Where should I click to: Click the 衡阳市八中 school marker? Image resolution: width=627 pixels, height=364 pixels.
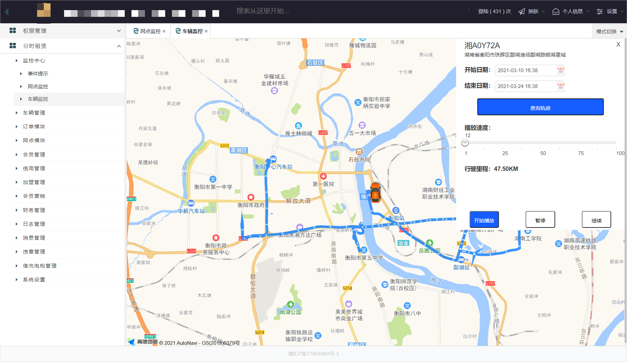click(x=407, y=306)
